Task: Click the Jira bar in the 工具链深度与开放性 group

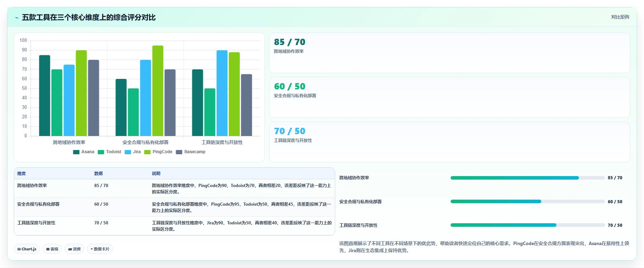Action: pos(222,93)
